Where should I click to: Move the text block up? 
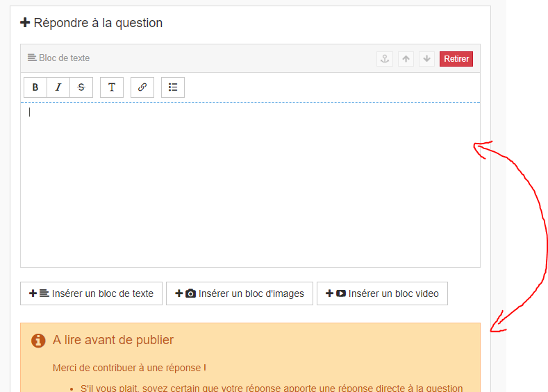pyautogui.click(x=406, y=59)
